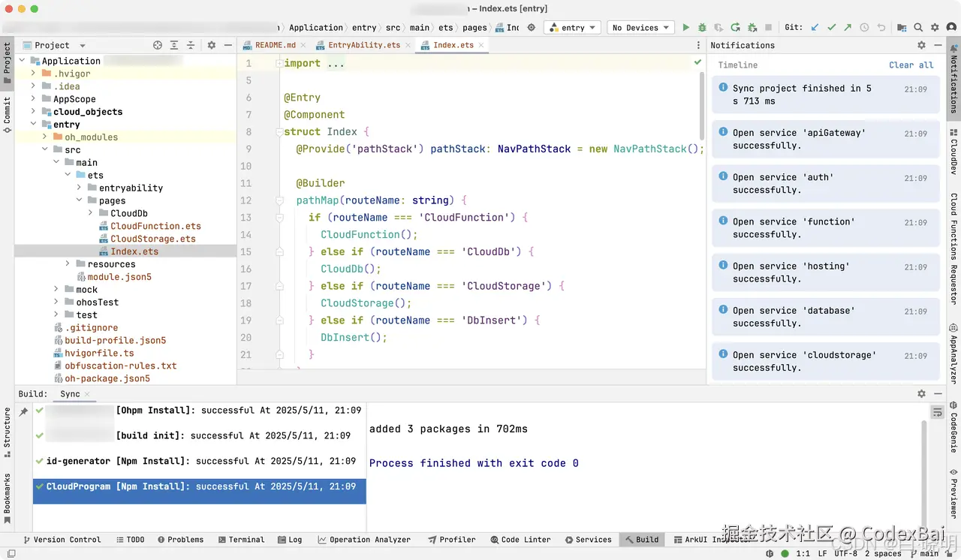The height and width of the screenshot is (560, 961).
Task: Select CloudStorage.ets in project tree
Action: [x=152, y=239]
